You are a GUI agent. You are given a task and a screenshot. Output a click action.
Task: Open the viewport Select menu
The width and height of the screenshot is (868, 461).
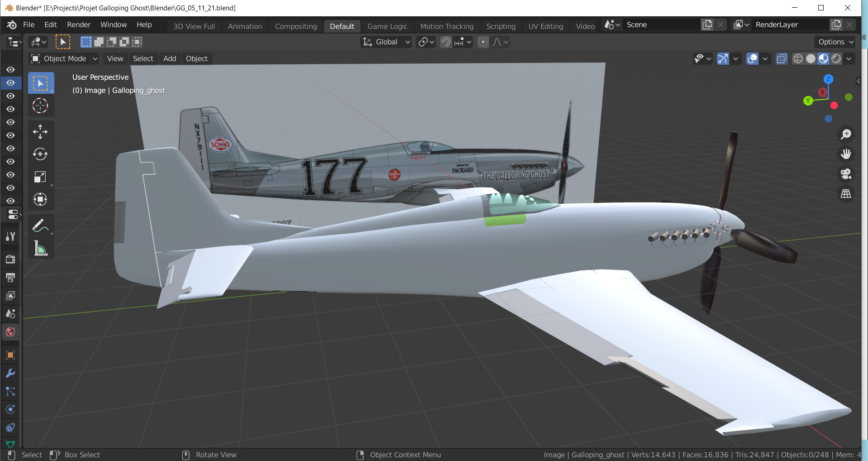point(143,59)
